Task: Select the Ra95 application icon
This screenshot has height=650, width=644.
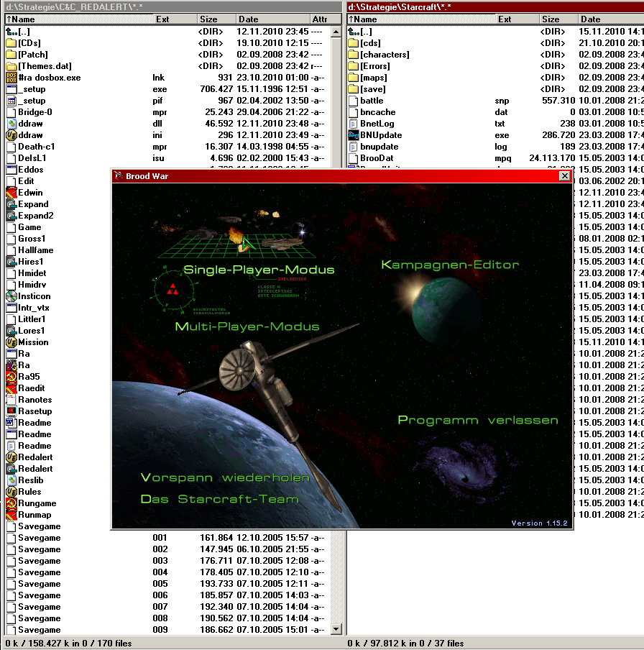Action: point(11,377)
